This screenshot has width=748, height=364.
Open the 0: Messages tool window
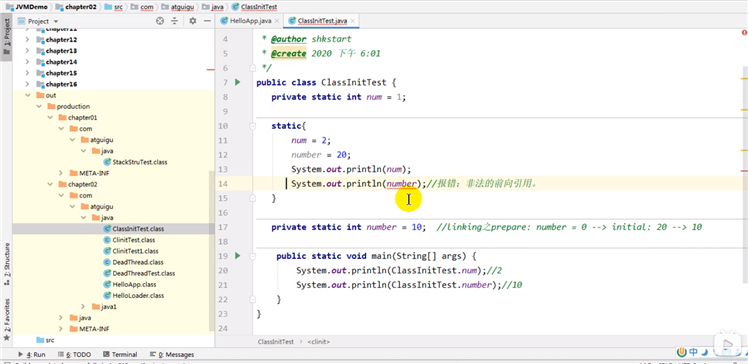point(172,354)
